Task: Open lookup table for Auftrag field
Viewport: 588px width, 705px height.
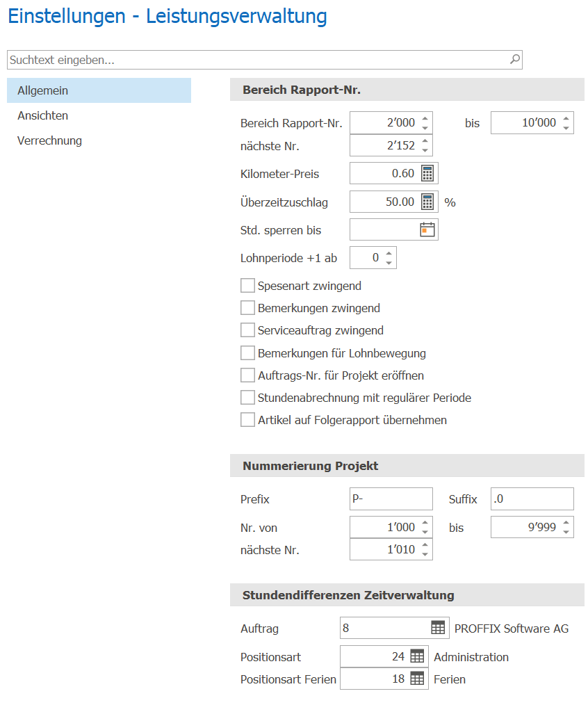Action: pyautogui.click(x=438, y=628)
